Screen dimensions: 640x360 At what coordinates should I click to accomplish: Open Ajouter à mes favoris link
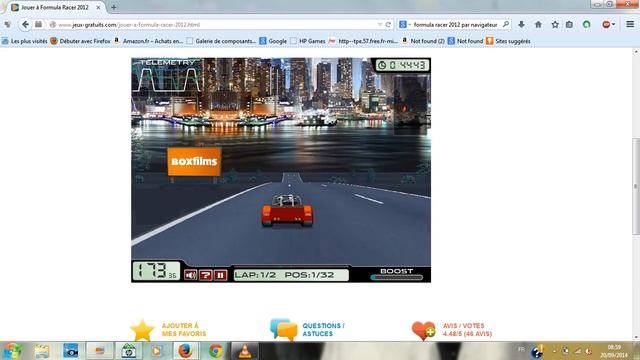pos(184,330)
